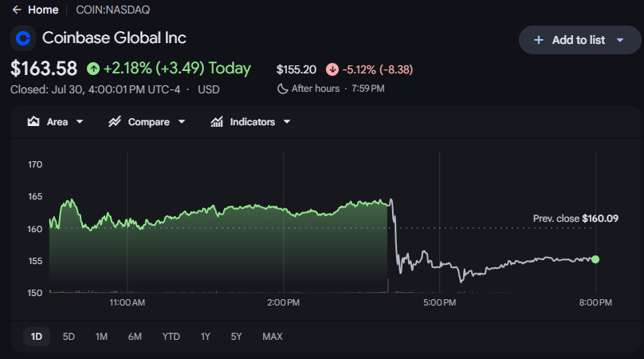644x359 pixels.
Task: Open the Indicators dropdown
Action: [250, 122]
